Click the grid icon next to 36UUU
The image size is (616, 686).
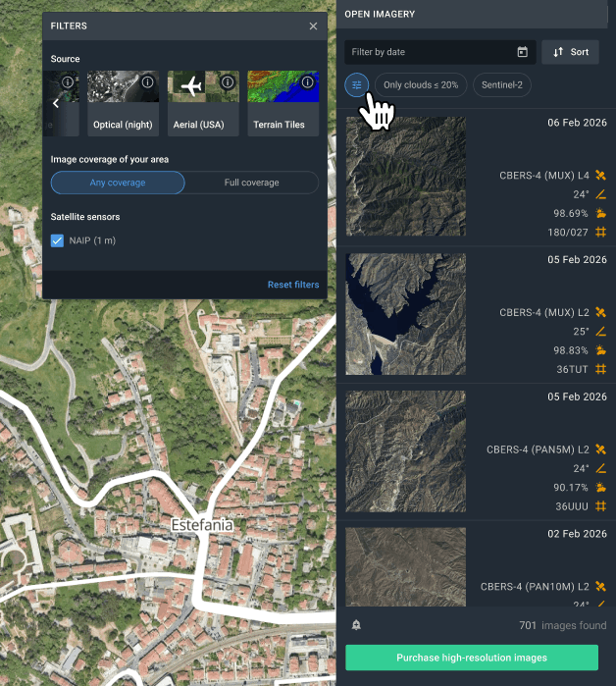coord(600,506)
